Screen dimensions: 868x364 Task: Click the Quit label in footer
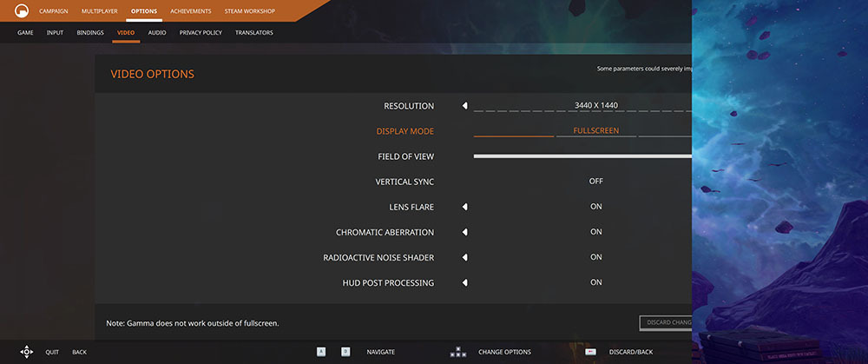(x=52, y=353)
